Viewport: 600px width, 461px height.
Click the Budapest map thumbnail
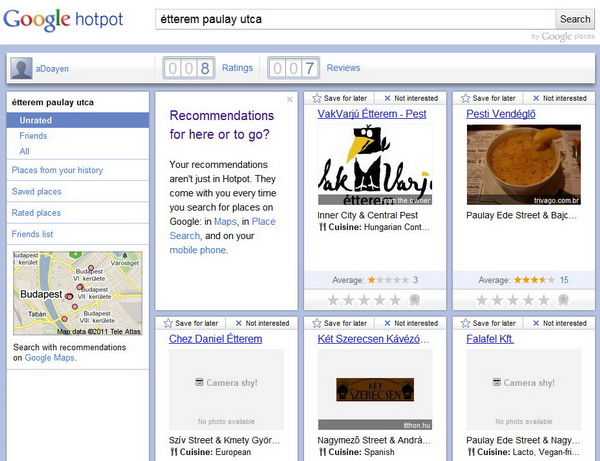78,293
